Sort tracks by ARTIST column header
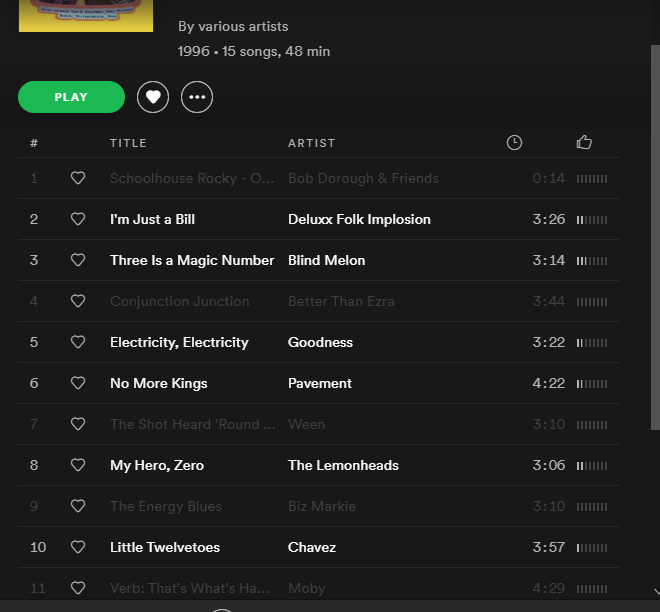 (x=311, y=143)
